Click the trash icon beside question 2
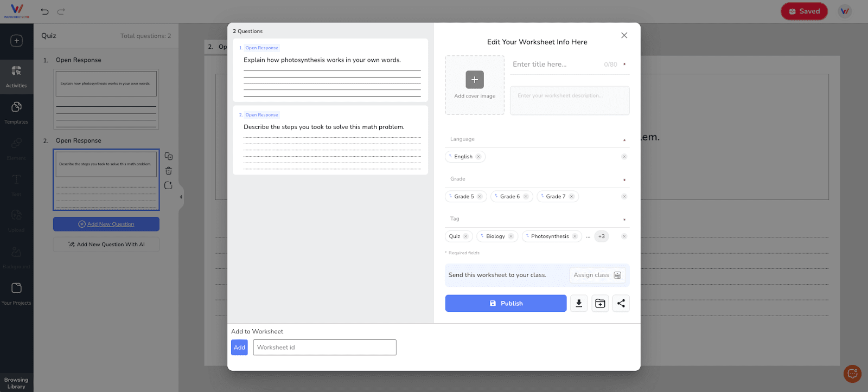This screenshot has width=868, height=392. coord(169,171)
